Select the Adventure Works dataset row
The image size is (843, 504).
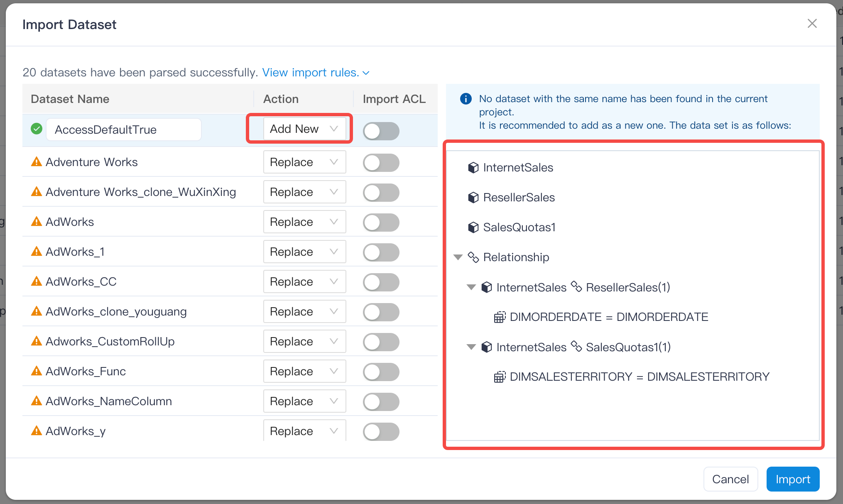[x=230, y=162]
